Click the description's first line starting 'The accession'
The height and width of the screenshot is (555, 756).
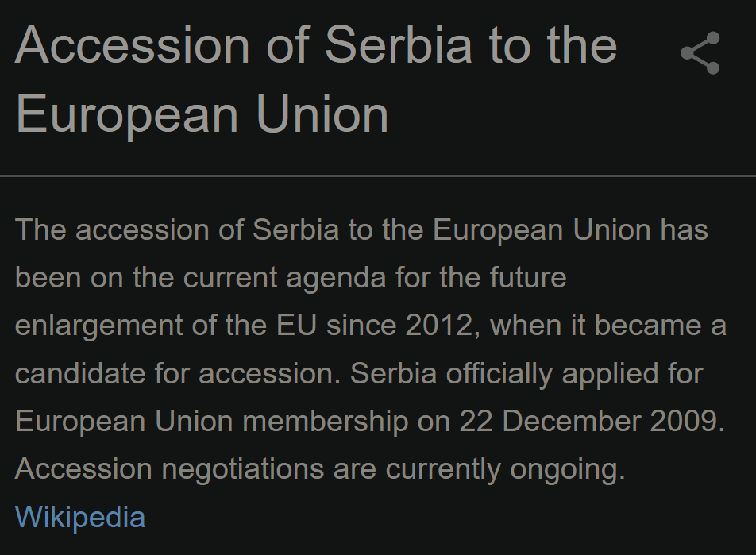point(361,230)
